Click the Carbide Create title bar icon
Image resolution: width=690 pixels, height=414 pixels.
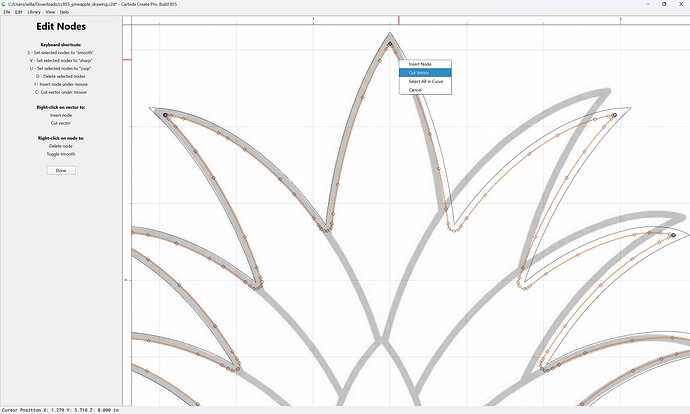click(x=4, y=4)
